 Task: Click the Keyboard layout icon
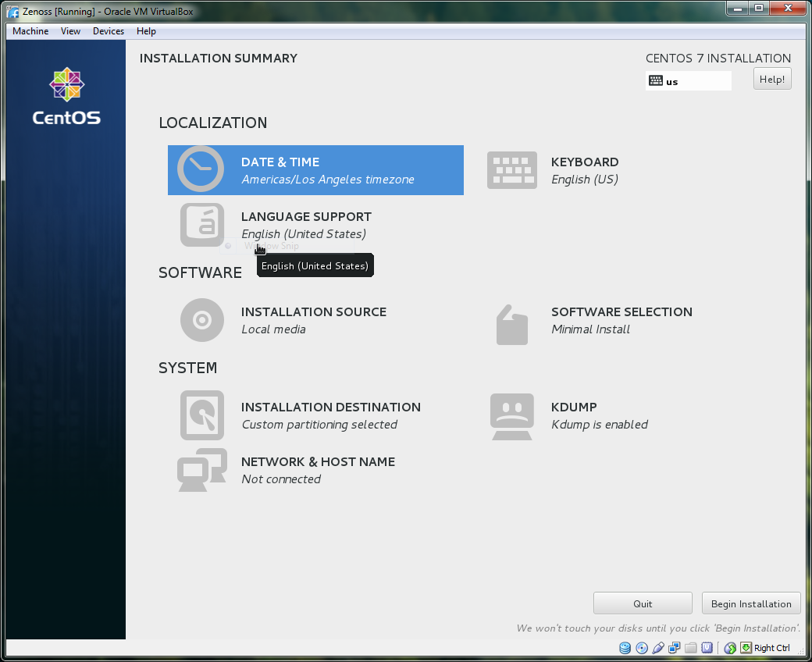point(511,169)
